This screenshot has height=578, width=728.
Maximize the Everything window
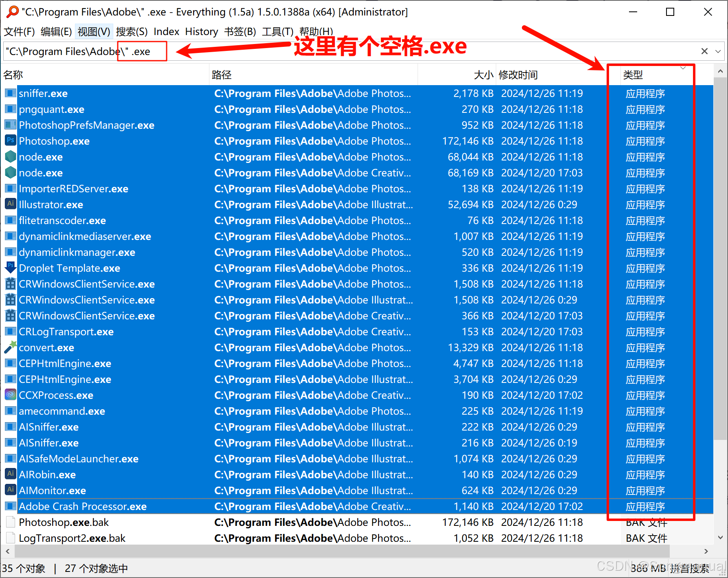click(x=670, y=12)
